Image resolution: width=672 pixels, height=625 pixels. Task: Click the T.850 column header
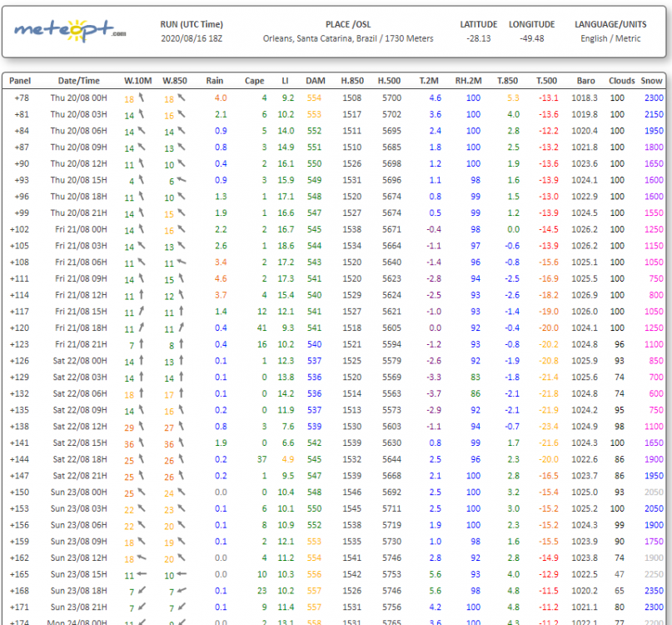[507, 81]
